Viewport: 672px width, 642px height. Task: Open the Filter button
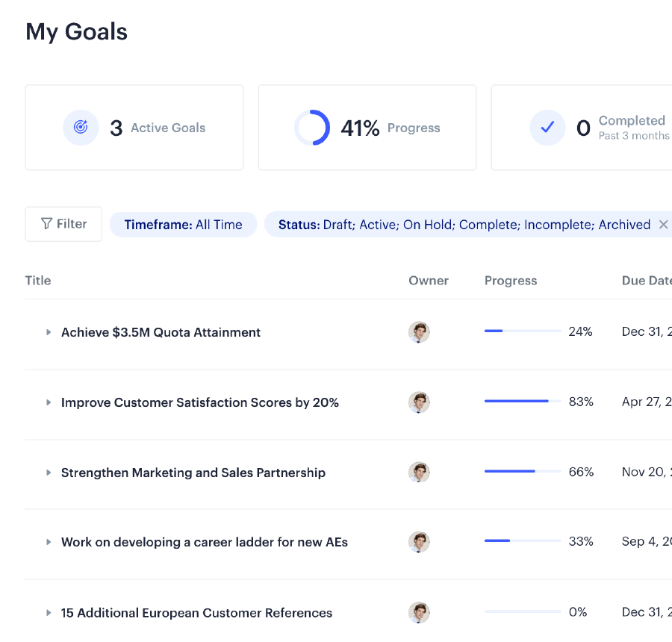[63, 224]
